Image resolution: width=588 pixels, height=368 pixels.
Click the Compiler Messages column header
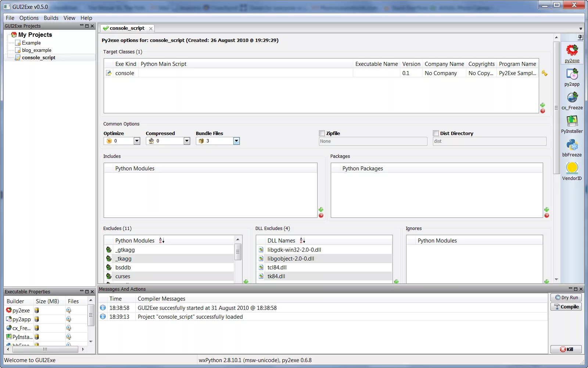(x=161, y=298)
